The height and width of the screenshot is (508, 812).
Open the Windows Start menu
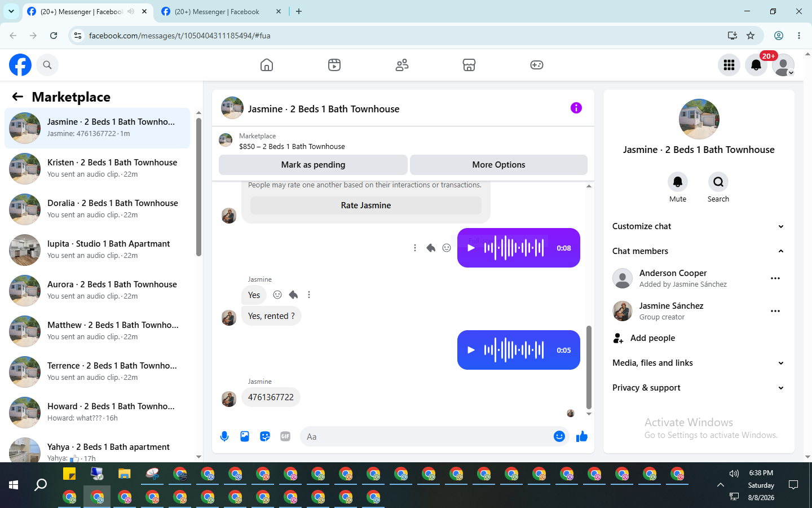point(14,485)
